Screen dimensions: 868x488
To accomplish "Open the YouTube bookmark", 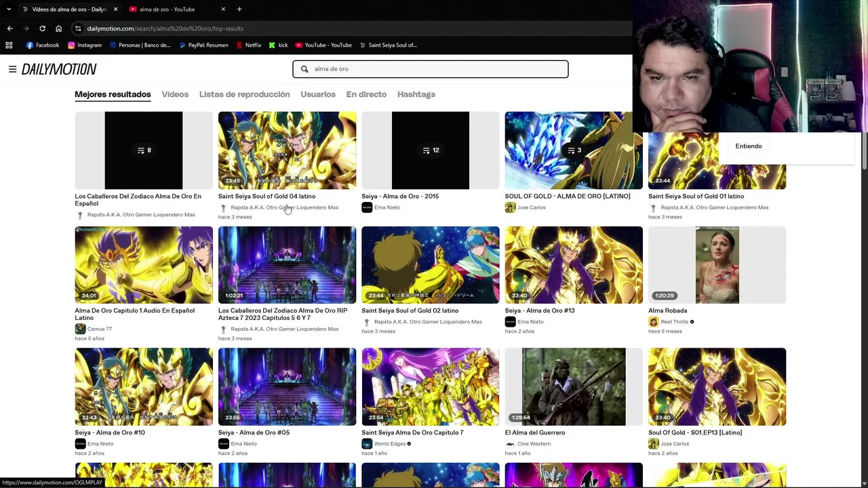I will (323, 45).
